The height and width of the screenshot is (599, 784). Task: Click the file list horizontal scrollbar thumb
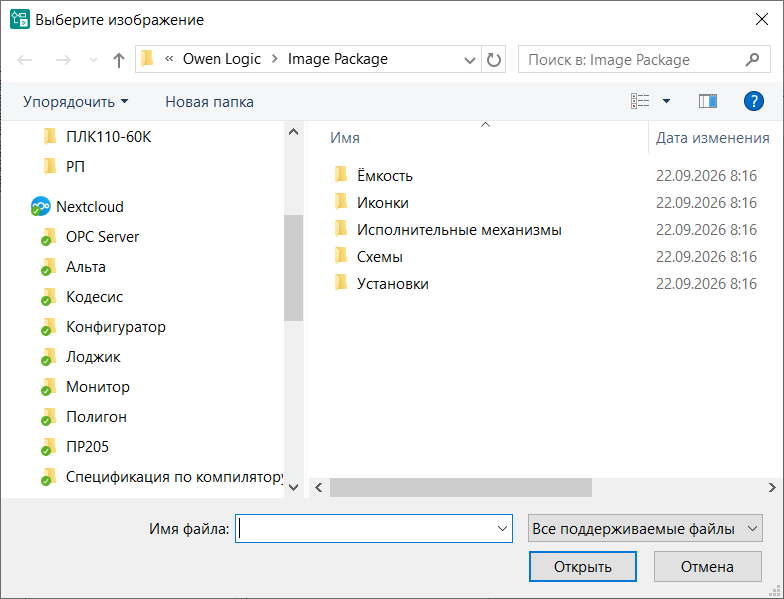pyautogui.click(x=460, y=488)
